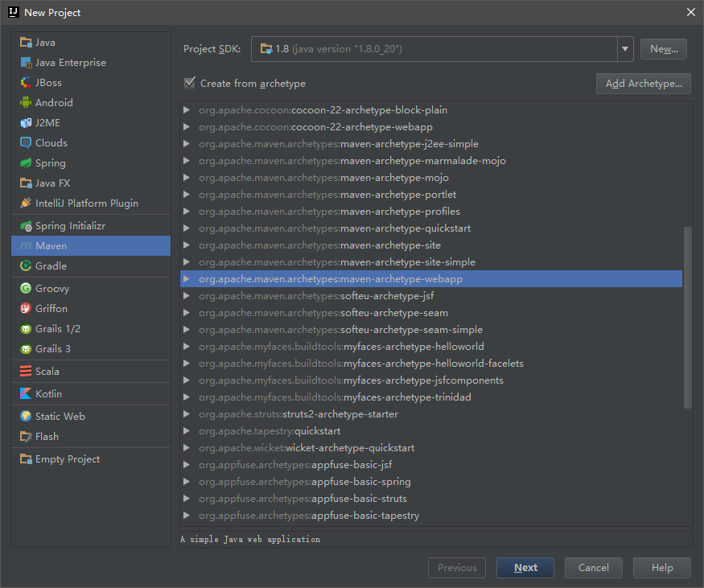The width and height of the screenshot is (704, 588).
Task: Select appfuse-basic-tapestry archetype
Action: [x=431, y=516]
